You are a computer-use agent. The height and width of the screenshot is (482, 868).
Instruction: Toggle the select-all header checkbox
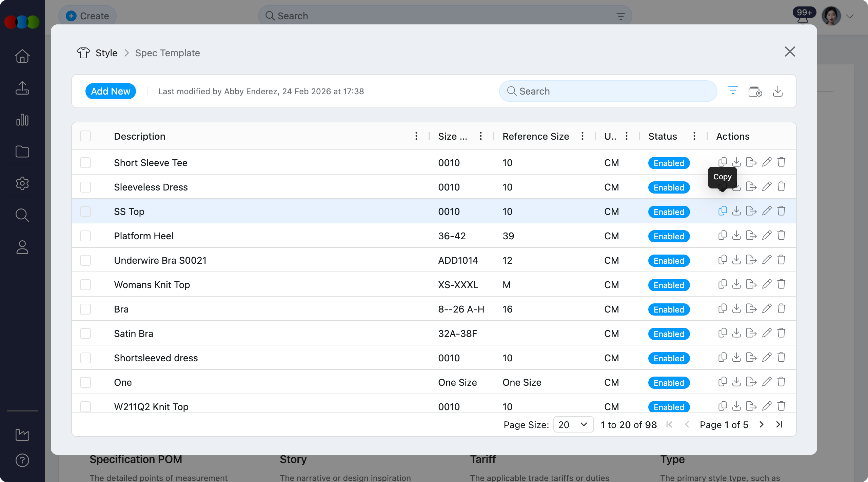85,136
